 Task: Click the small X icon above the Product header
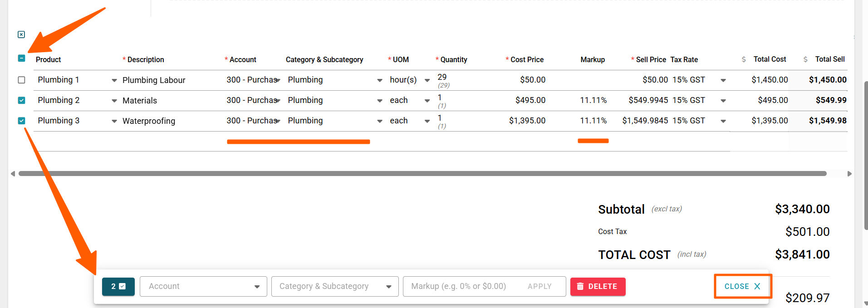21,34
